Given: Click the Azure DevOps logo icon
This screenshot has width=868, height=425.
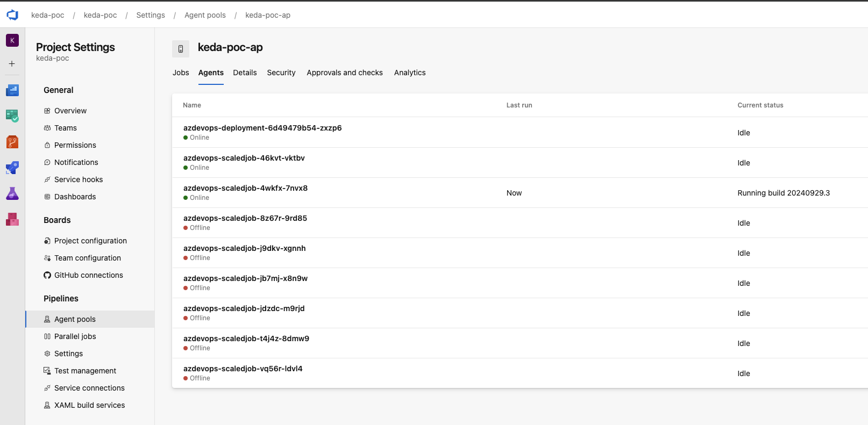Looking at the screenshot, I should point(12,15).
